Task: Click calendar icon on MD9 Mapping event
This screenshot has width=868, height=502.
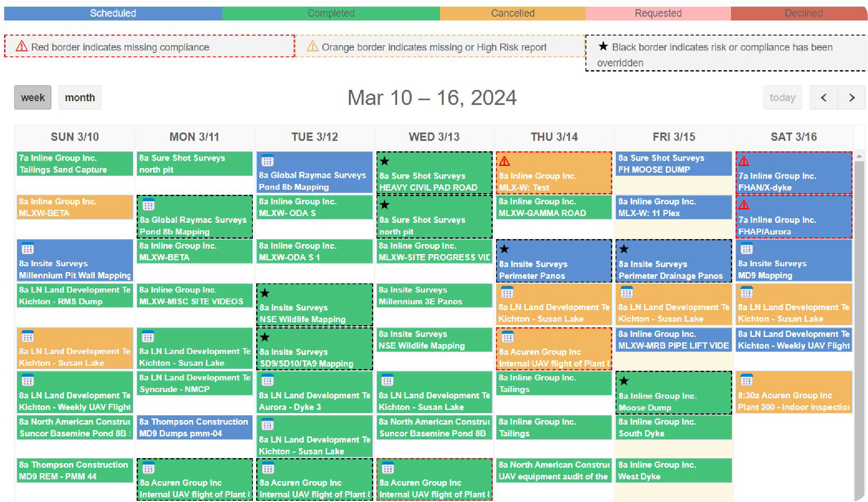Action: 746,249
